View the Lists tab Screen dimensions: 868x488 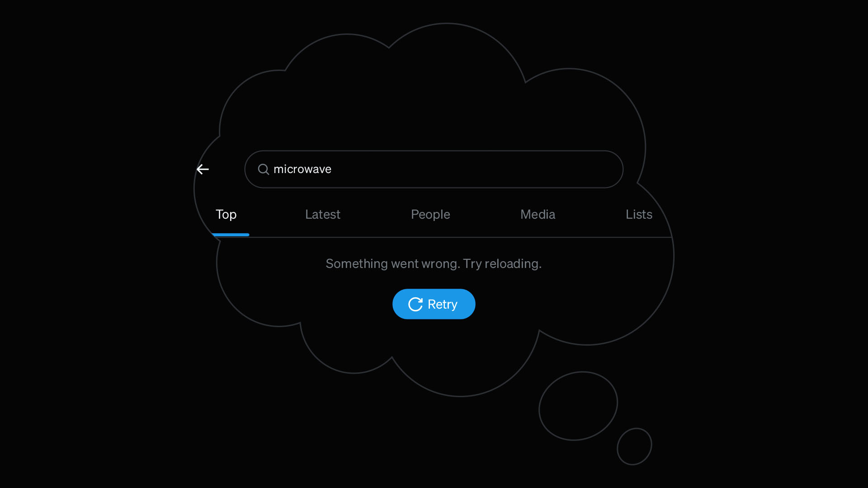[x=639, y=214]
